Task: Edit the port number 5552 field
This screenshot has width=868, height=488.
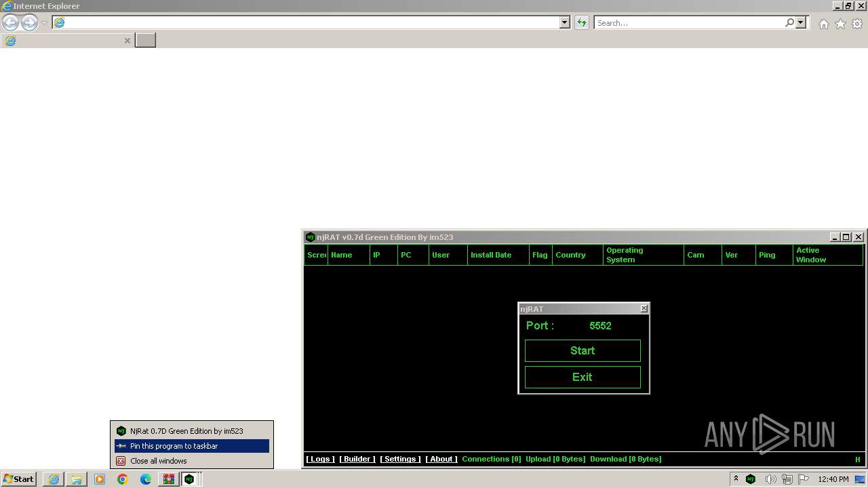Action: pos(600,325)
